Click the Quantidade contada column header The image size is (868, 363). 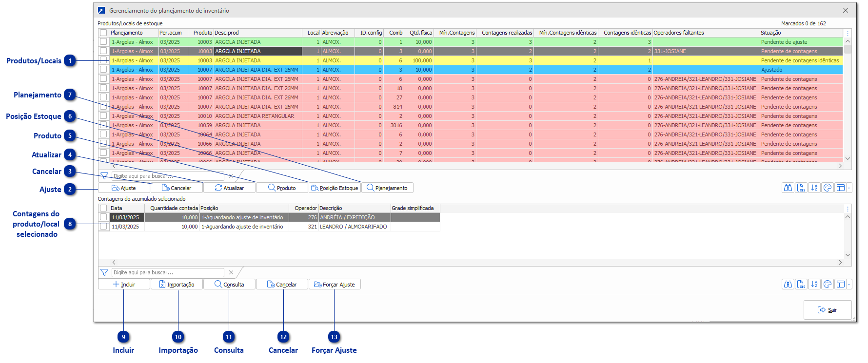click(172, 208)
